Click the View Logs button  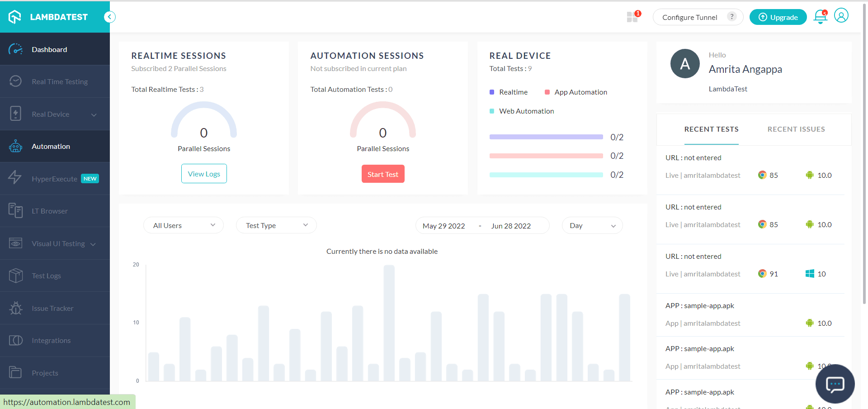204,174
